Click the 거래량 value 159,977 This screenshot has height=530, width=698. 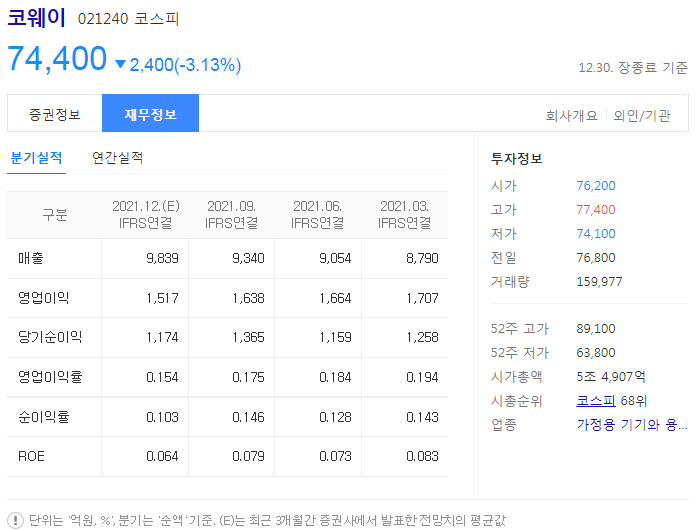pos(599,282)
